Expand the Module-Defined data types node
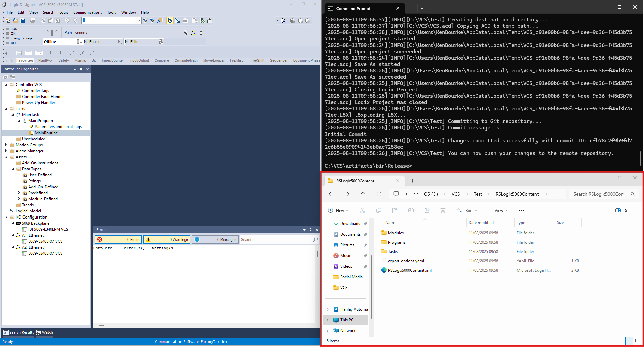The width and height of the screenshot is (644, 347). (19, 199)
